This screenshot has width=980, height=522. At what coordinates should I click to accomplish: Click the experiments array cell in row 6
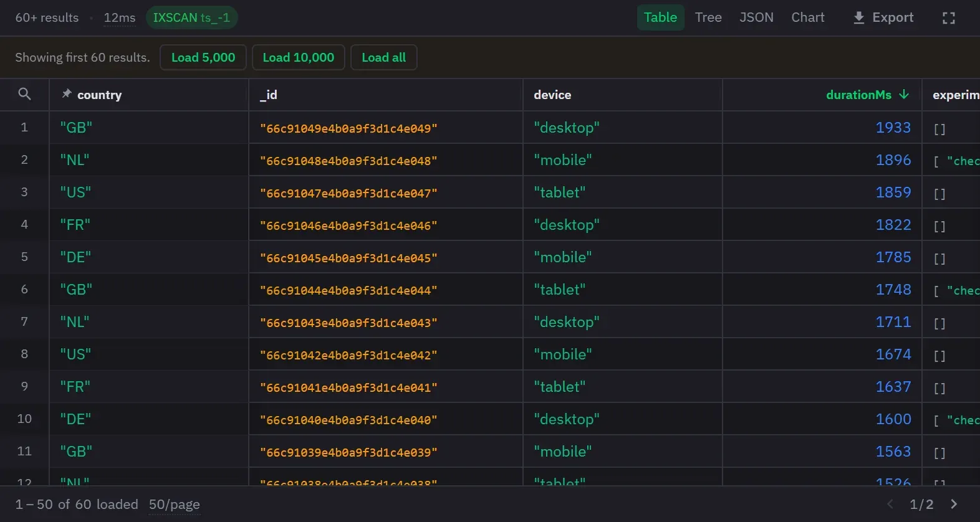coord(951,290)
